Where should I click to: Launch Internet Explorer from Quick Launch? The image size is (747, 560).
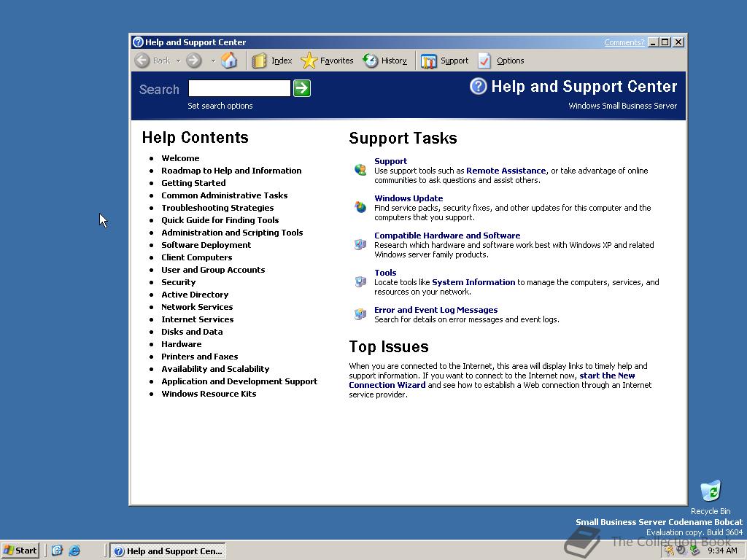click(x=74, y=551)
